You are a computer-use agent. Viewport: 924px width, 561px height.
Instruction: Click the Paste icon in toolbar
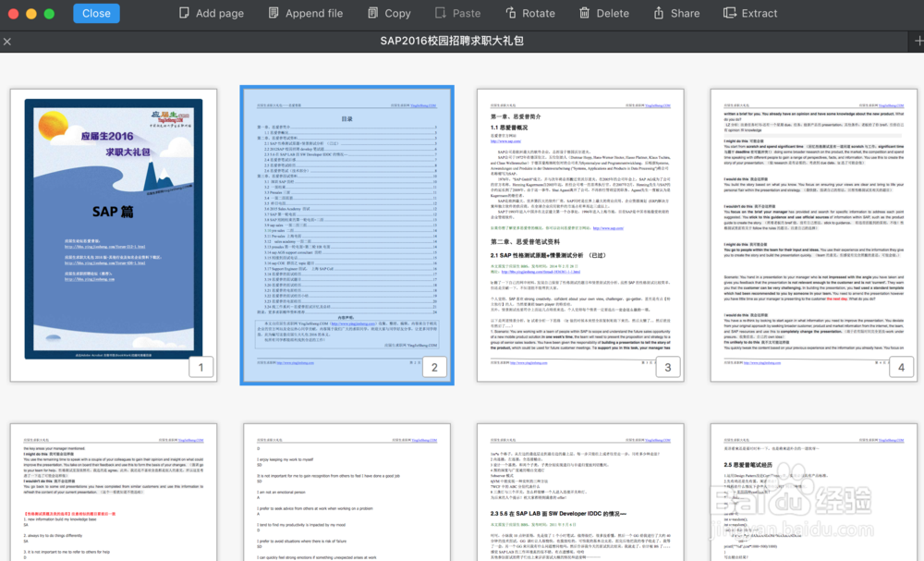point(440,13)
